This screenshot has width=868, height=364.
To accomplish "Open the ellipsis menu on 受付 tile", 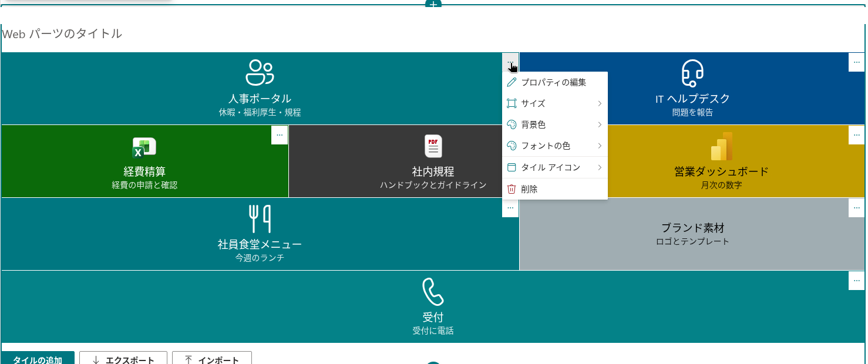I will pos(857,281).
